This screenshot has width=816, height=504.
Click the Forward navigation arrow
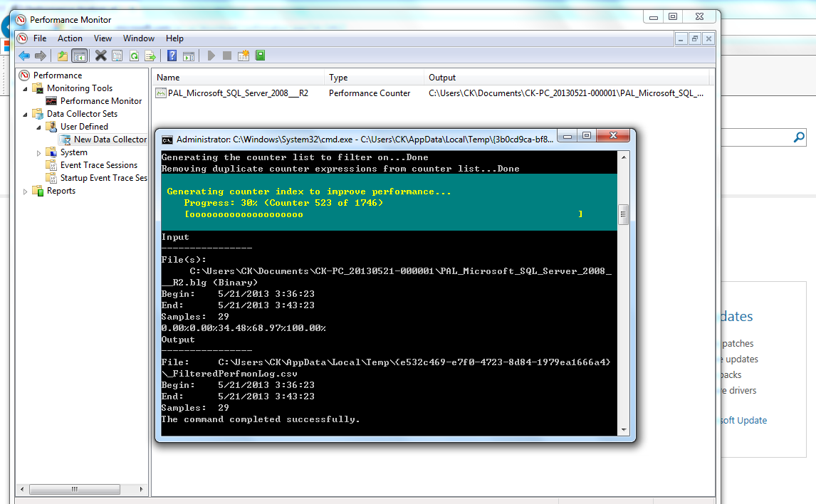(42, 56)
